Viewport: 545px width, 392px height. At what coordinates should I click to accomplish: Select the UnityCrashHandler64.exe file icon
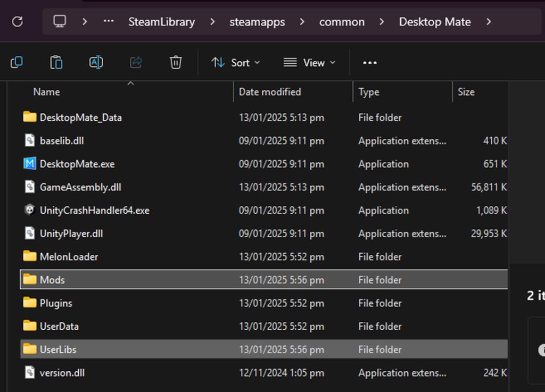coord(30,210)
